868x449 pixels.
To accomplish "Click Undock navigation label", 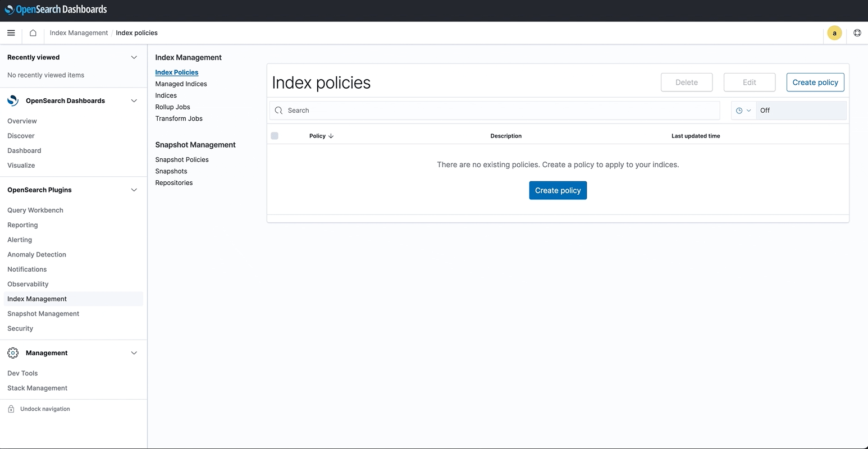I will pos(45,409).
